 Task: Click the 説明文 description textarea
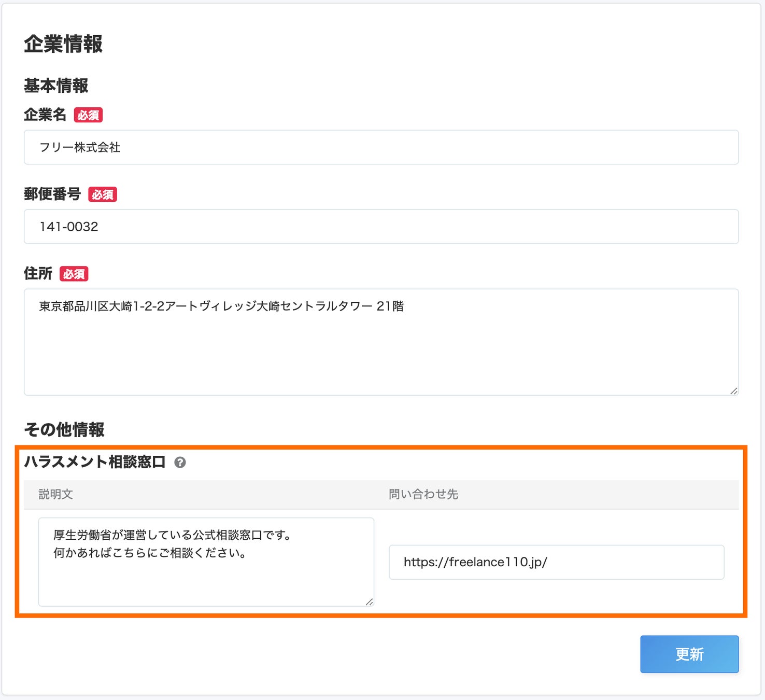tap(206, 562)
